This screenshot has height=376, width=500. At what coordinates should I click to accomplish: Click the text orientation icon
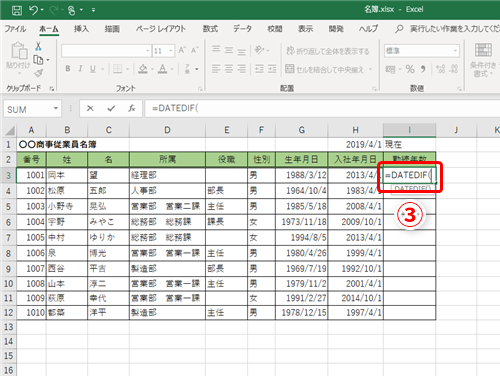pos(259,50)
